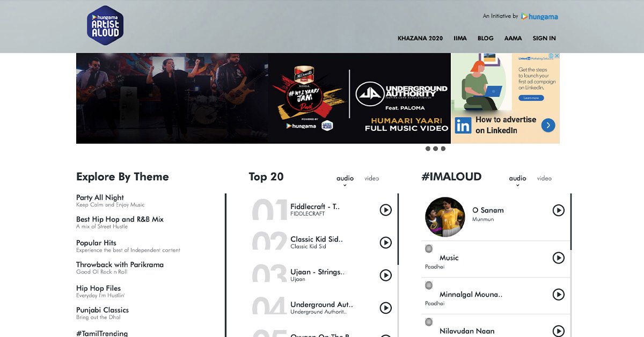The image size is (644, 337).
Task: Open the Party All Night theme
Action: pos(100,197)
